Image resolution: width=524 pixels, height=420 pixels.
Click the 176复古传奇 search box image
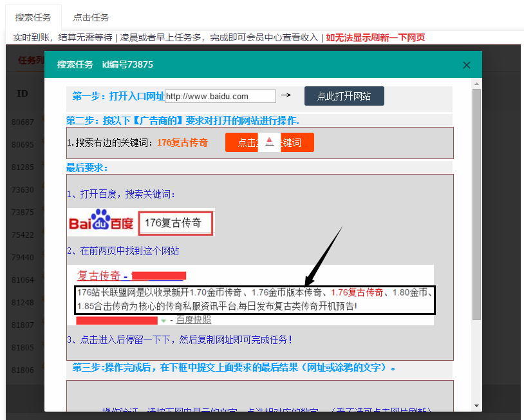176,223
